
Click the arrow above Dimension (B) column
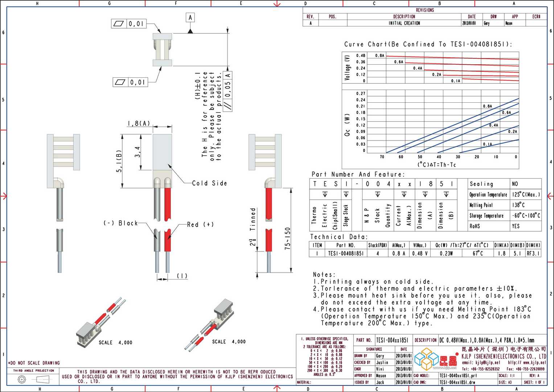446,194
